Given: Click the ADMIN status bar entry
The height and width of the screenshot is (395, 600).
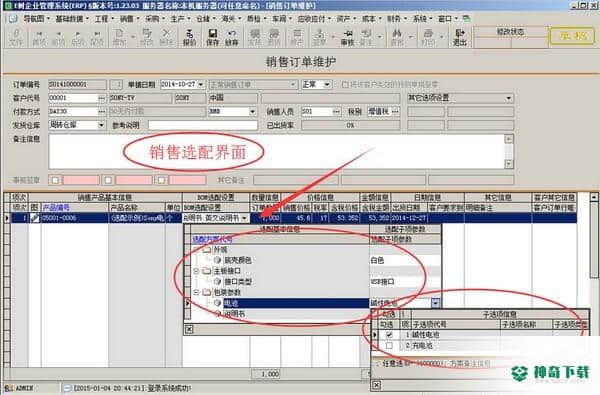Looking at the screenshot, I should tap(25, 388).
